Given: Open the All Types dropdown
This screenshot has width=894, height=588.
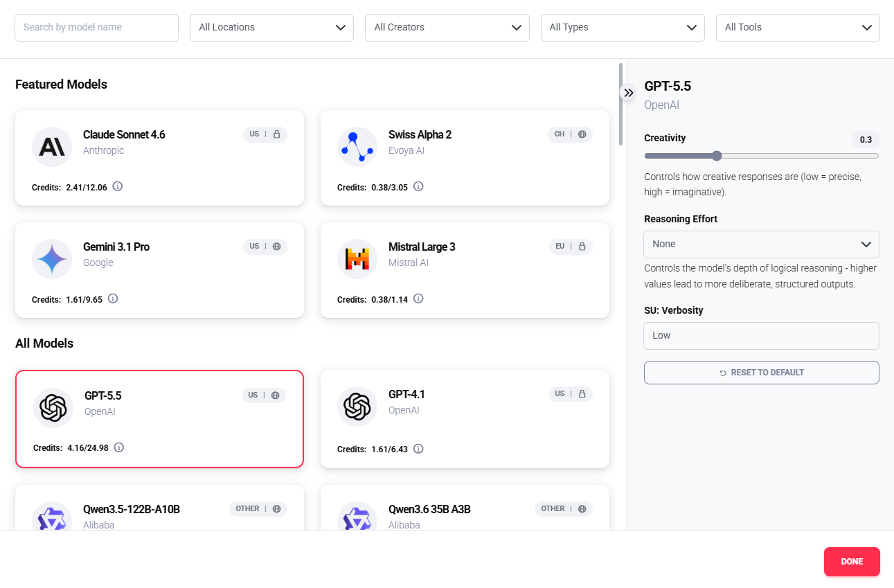Looking at the screenshot, I should pyautogui.click(x=623, y=28).
